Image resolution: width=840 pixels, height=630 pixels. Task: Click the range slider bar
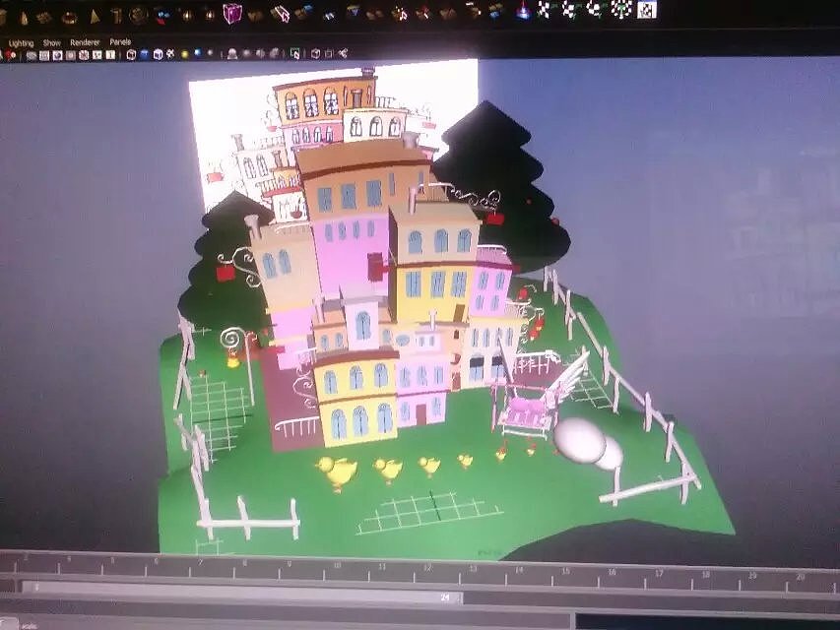(x=241, y=593)
